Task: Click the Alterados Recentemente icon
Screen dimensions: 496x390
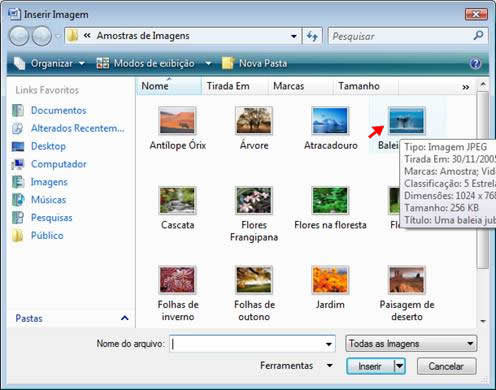Action: [x=18, y=128]
